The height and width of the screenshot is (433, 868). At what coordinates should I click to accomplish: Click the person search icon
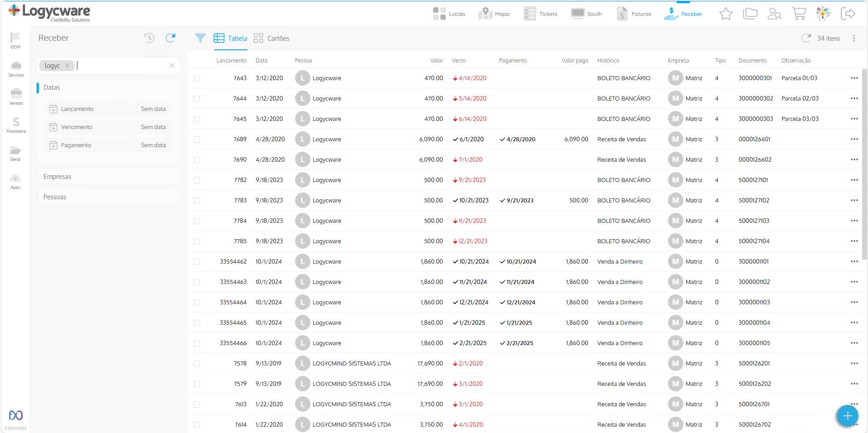[774, 14]
